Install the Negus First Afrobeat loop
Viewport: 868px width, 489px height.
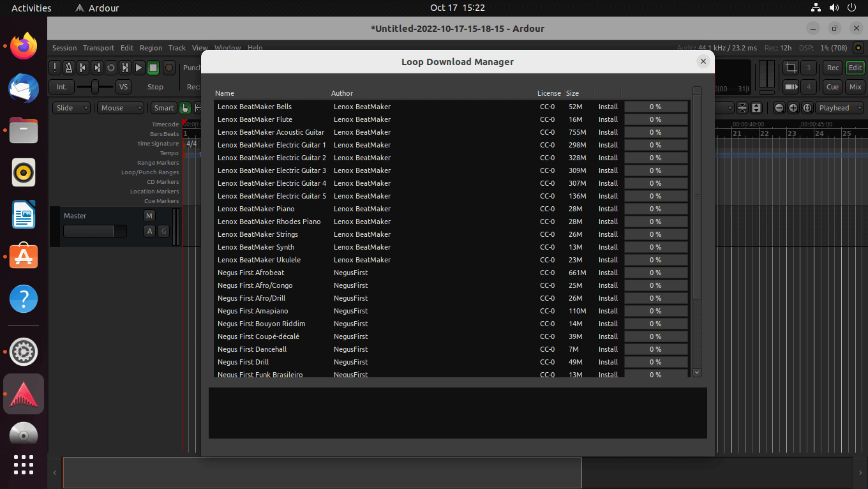click(x=608, y=273)
